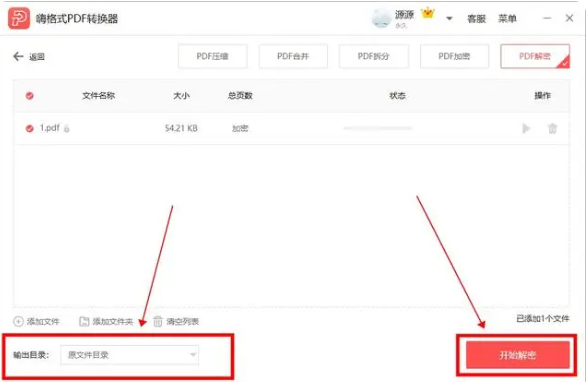This screenshot has height=382, width=586.
Task: Open the account dropdown arrow
Action: [449, 18]
